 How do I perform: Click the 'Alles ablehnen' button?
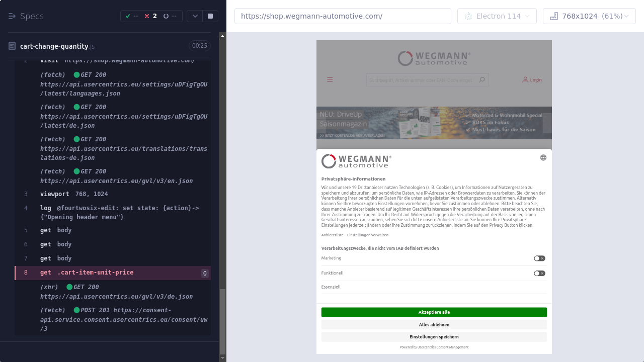pyautogui.click(x=434, y=325)
